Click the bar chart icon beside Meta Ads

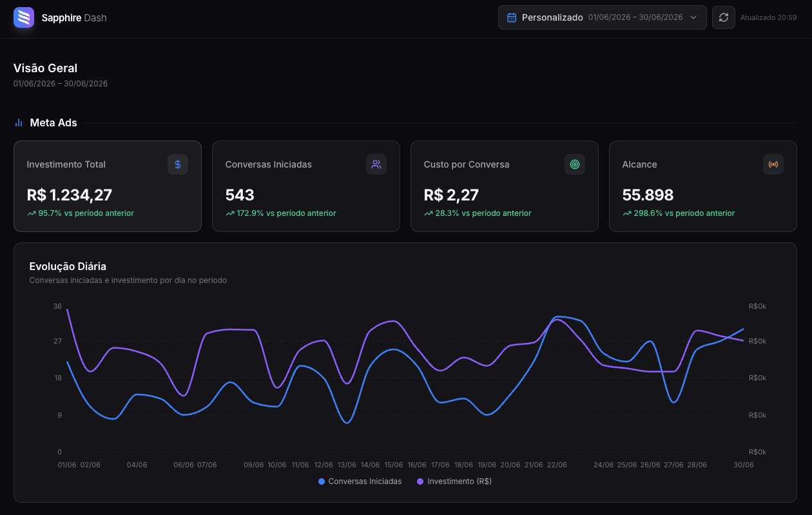click(x=19, y=122)
